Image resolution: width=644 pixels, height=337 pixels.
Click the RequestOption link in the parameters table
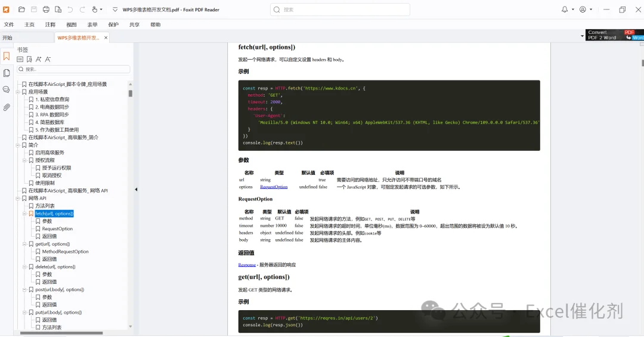pos(274,187)
